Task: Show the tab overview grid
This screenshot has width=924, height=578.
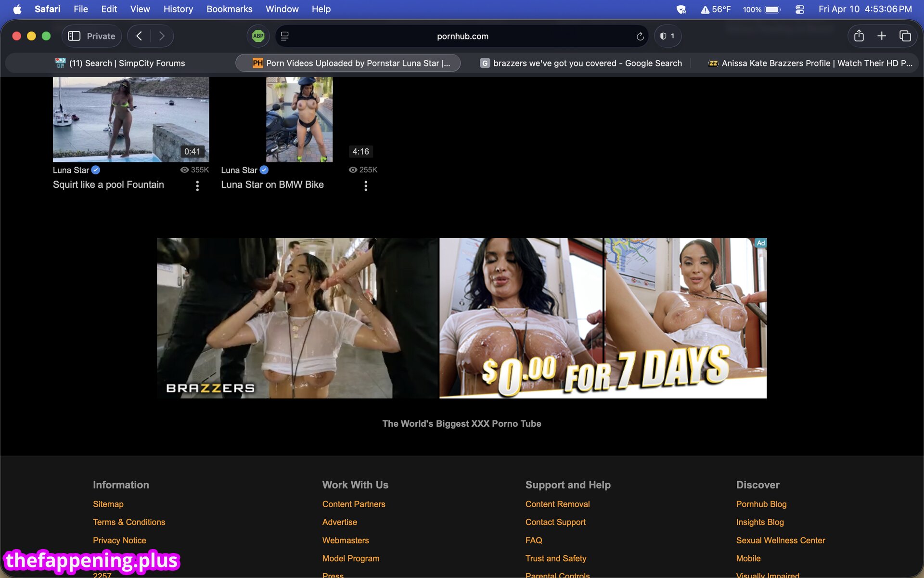Action: 905,36
